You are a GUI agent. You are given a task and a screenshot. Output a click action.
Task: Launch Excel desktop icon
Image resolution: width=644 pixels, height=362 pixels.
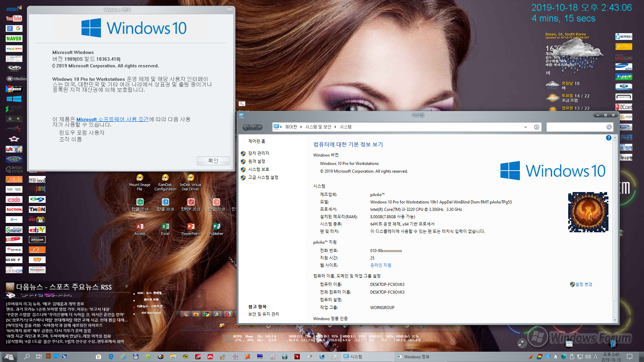tap(165, 229)
